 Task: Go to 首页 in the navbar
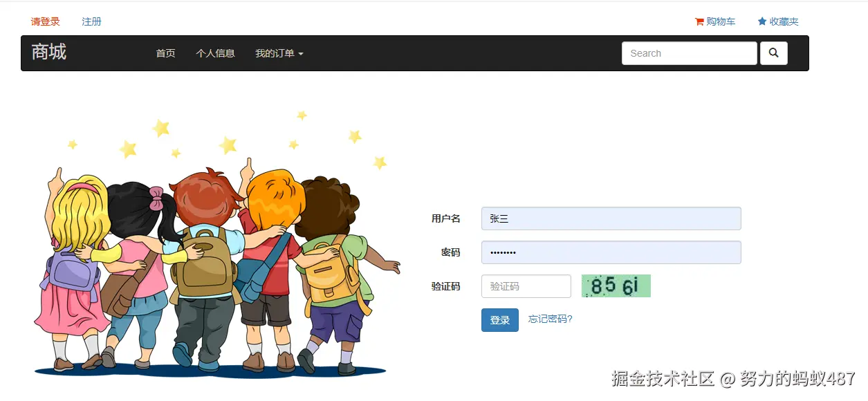[x=166, y=53]
